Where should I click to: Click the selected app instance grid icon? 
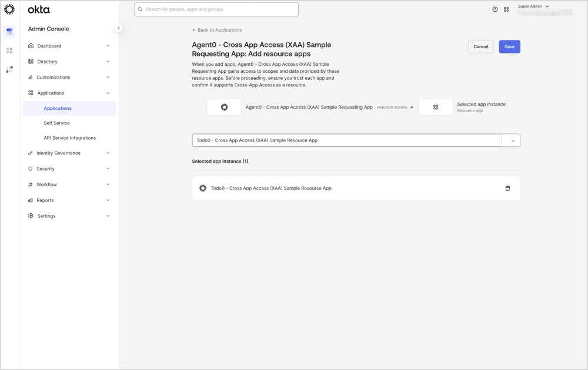point(436,107)
